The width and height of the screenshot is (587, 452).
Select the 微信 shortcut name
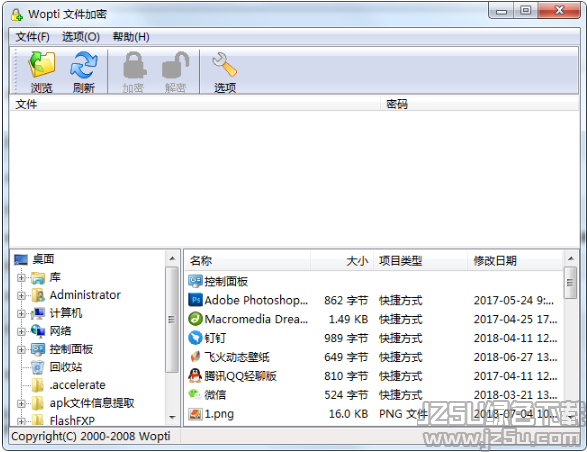point(215,395)
